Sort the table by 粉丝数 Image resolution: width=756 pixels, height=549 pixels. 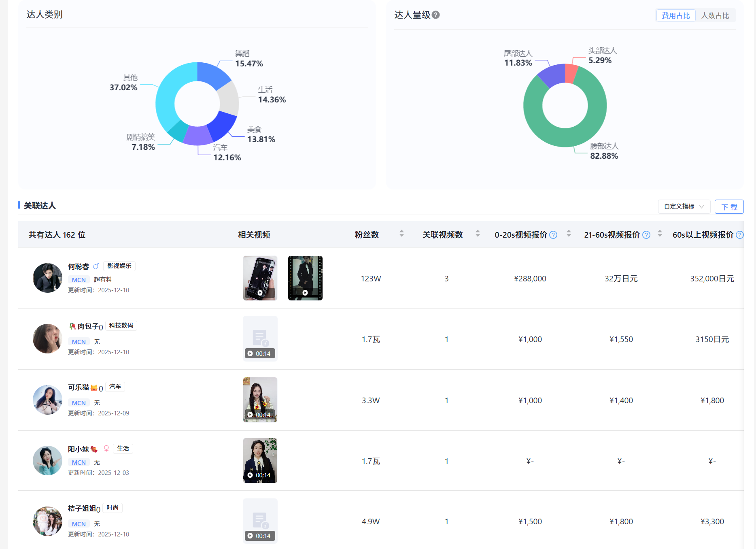(401, 234)
